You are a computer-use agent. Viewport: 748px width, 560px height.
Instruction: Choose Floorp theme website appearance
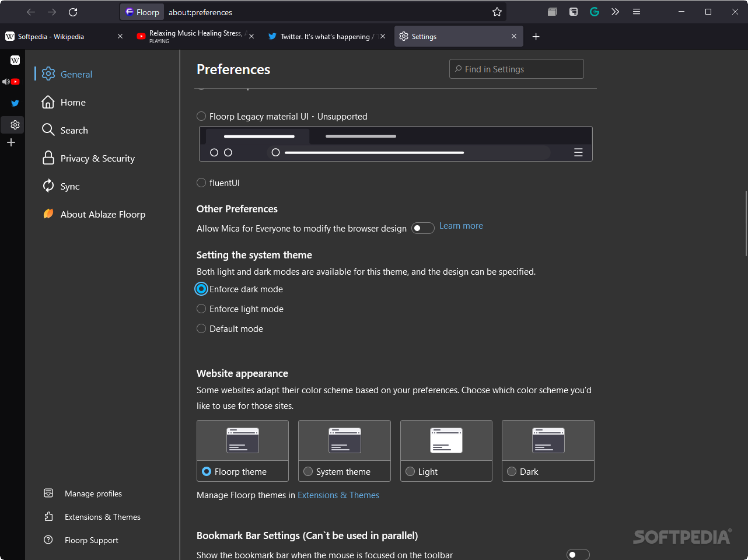[243, 451]
